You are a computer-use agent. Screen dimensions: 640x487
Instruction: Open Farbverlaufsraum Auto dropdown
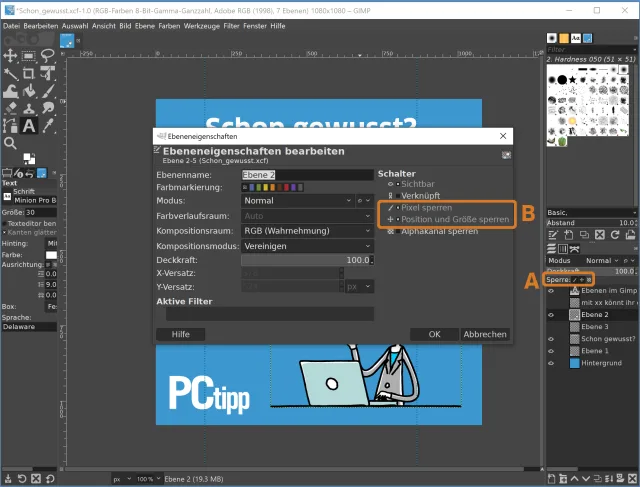tap(307, 216)
